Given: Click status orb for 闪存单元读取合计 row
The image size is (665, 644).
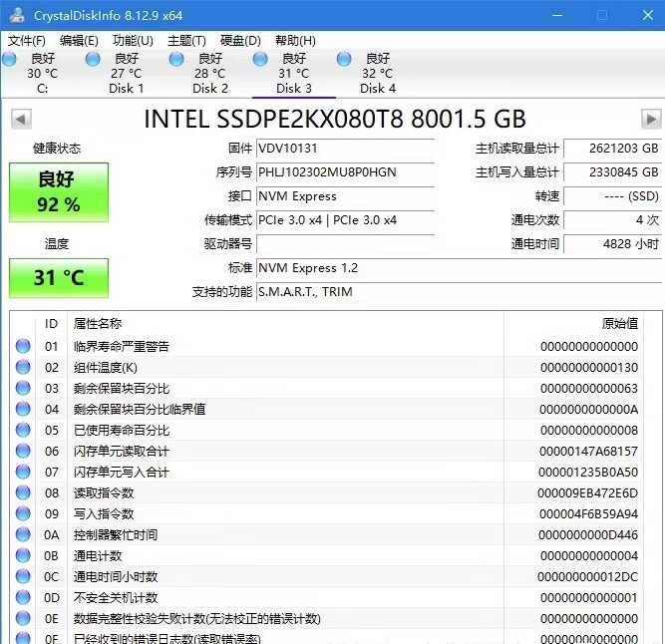Looking at the screenshot, I should (x=23, y=451).
